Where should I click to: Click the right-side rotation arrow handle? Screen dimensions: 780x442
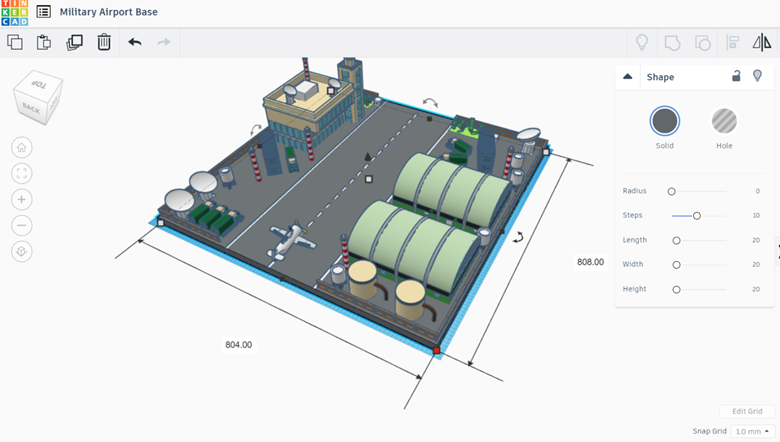click(518, 237)
